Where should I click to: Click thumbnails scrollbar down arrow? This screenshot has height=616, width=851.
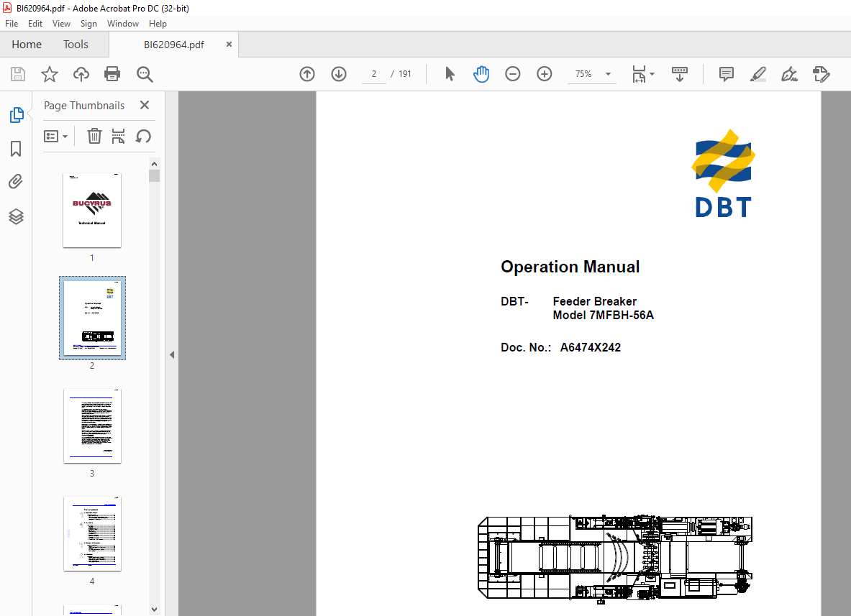pos(154,610)
